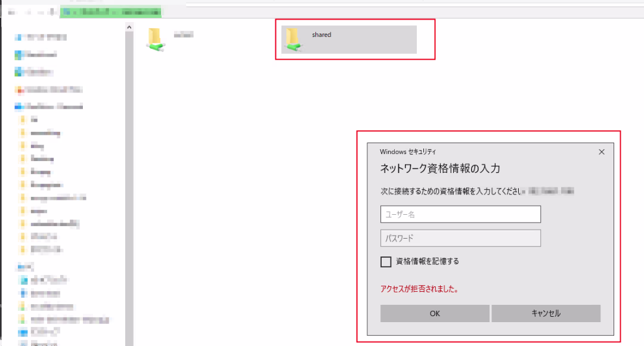Select the shared network folder
Screen dimensions: 644x346
pyautogui.click(x=349, y=39)
